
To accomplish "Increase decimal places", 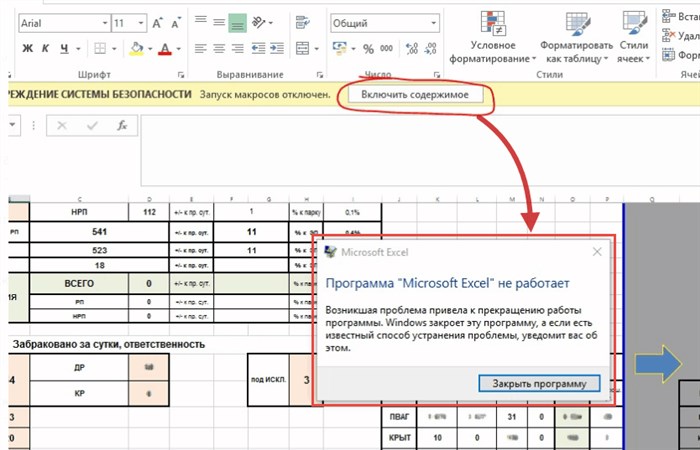I will coord(412,49).
